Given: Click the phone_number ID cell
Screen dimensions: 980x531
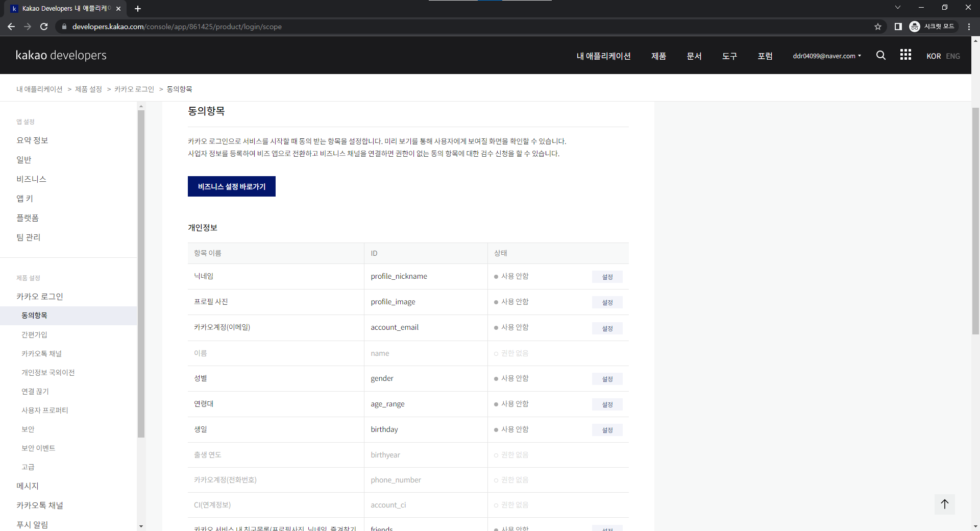Looking at the screenshot, I should tap(426, 480).
